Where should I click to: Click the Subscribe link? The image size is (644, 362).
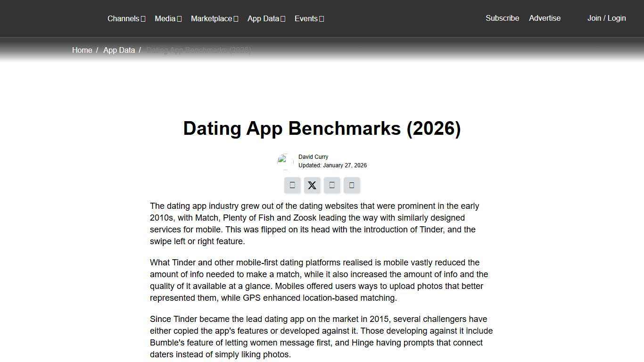[502, 18]
